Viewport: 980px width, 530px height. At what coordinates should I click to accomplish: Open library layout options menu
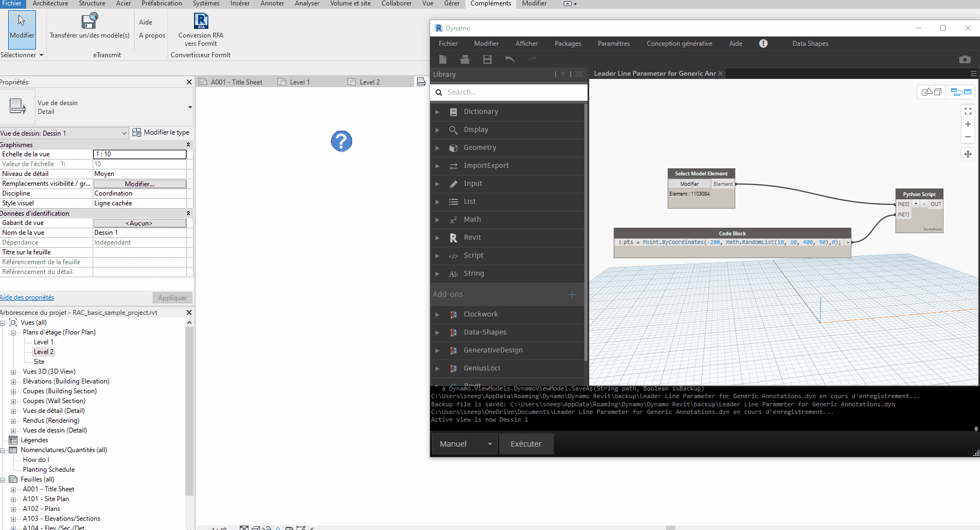tap(579, 75)
